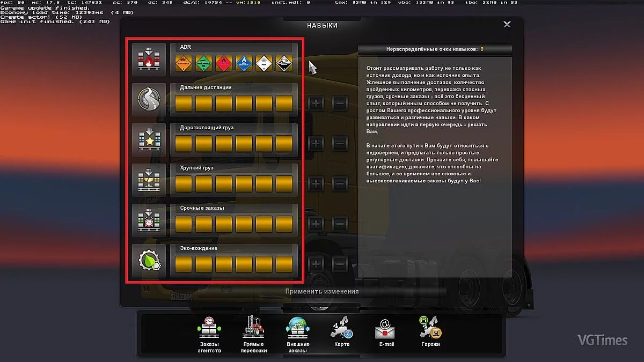Remove a point from Дорогостоящий груз

point(340,143)
